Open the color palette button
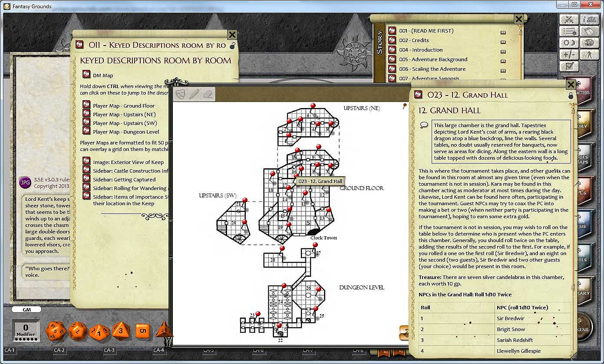The height and width of the screenshot is (364, 604). pos(590,43)
